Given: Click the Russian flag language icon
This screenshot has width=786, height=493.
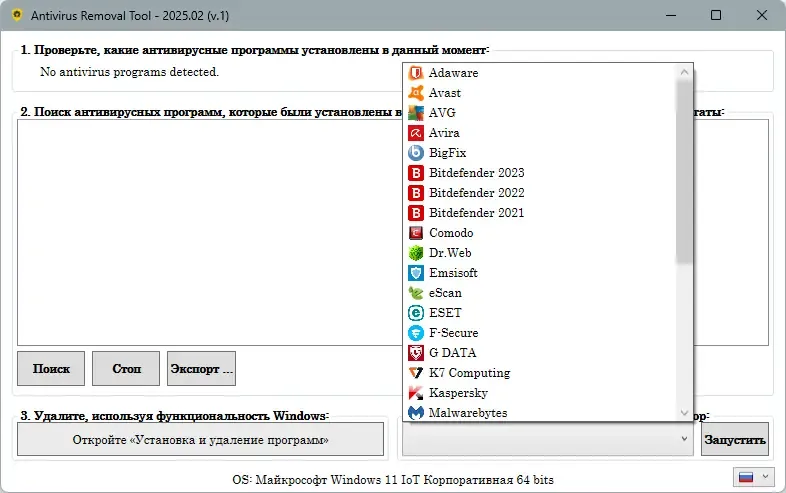Looking at the screenshot, I should pyautogui.click(x=746, y=477).
